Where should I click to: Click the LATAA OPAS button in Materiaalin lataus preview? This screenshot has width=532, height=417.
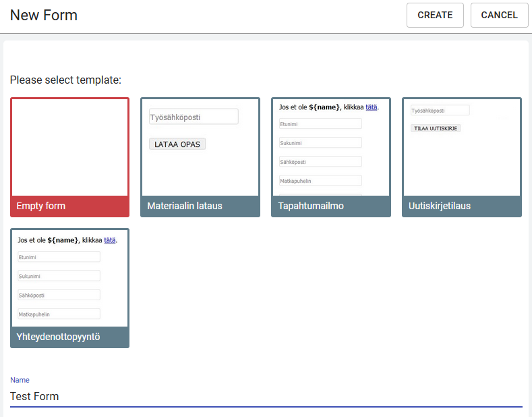tap(177, 144)
